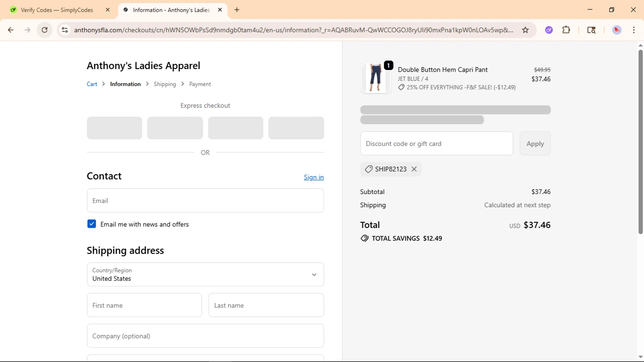Toggle Email me with news and offers
Image resolution: width=644 pixels, height=362 pixels.
(91, 224)
